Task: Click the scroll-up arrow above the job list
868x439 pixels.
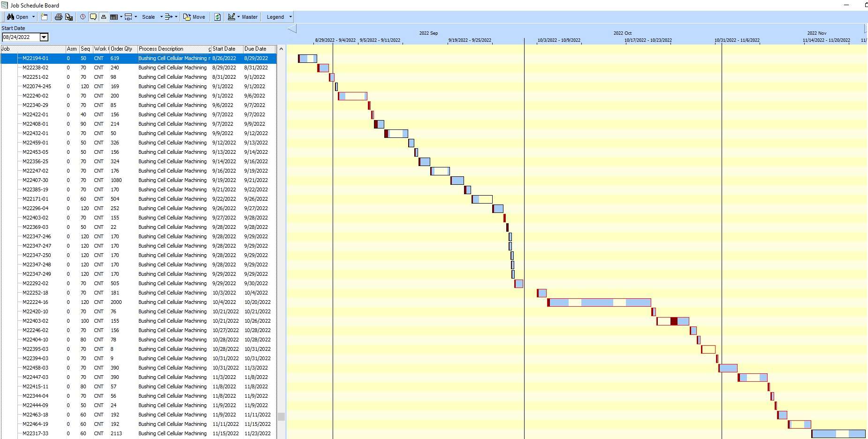Action: coord(281,49)
